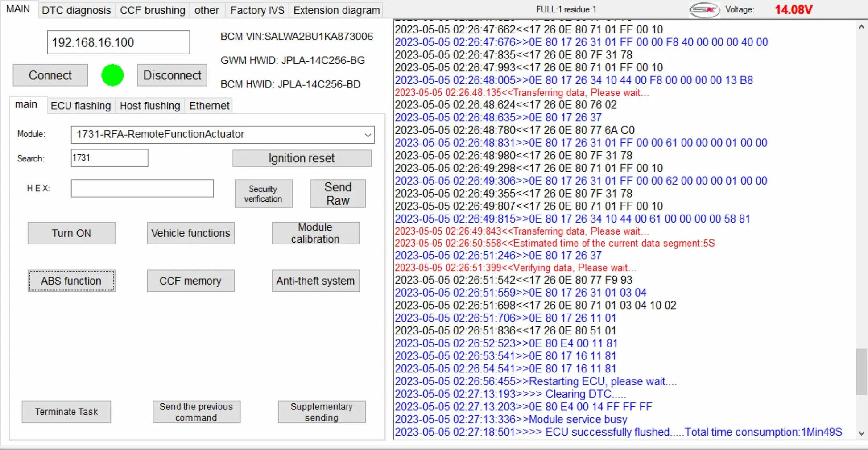Open Vehicle functions
The height and width of the screenshot is (450, 868).
pyautogui.click(x=190, y=233)
